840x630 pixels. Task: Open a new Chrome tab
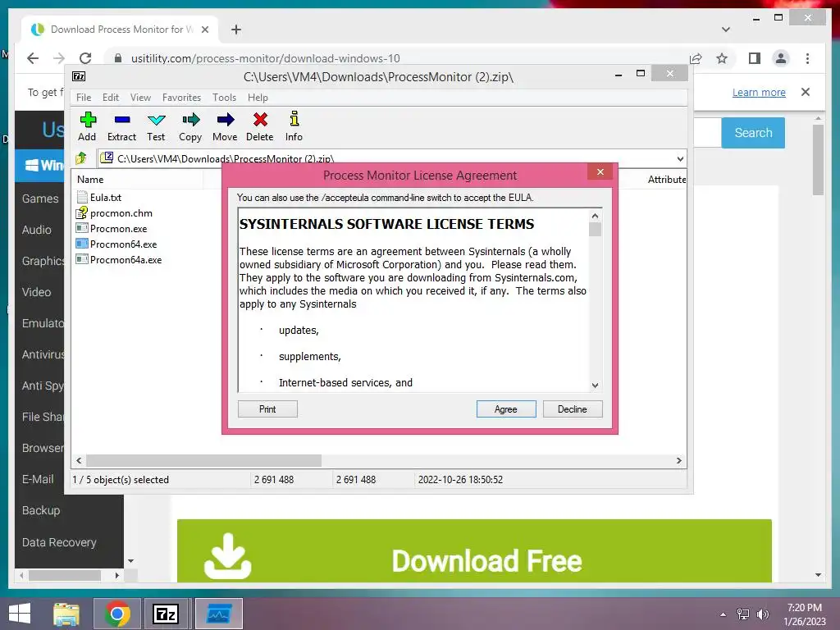[x=236, y=30]
